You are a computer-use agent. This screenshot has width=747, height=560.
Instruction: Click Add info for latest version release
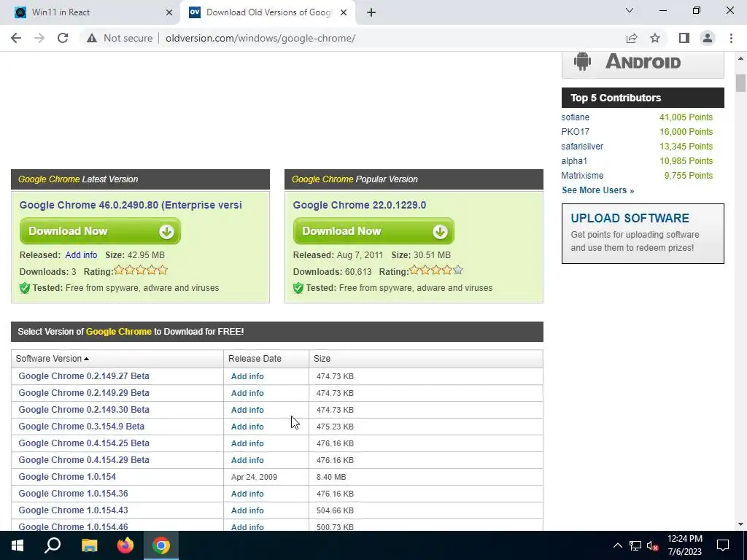pyautogui.click(x=81, y=254)
